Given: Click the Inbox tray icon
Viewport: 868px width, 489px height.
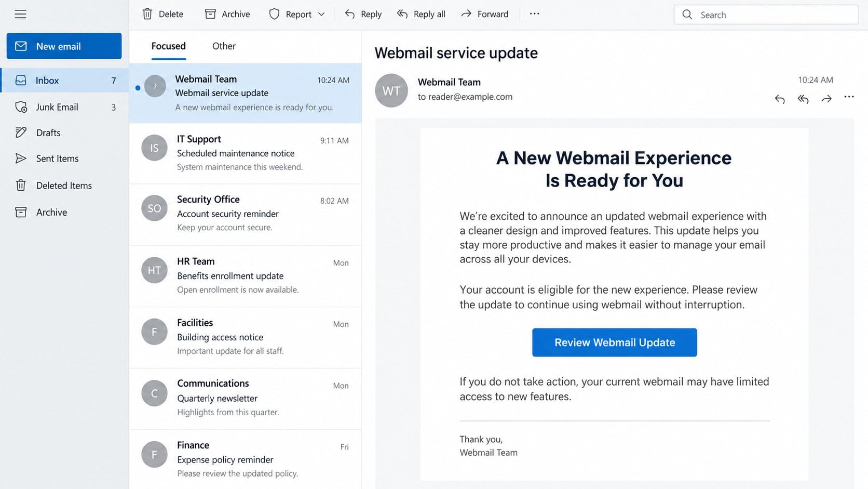Looking at the screenshot, I should point(21,81).
